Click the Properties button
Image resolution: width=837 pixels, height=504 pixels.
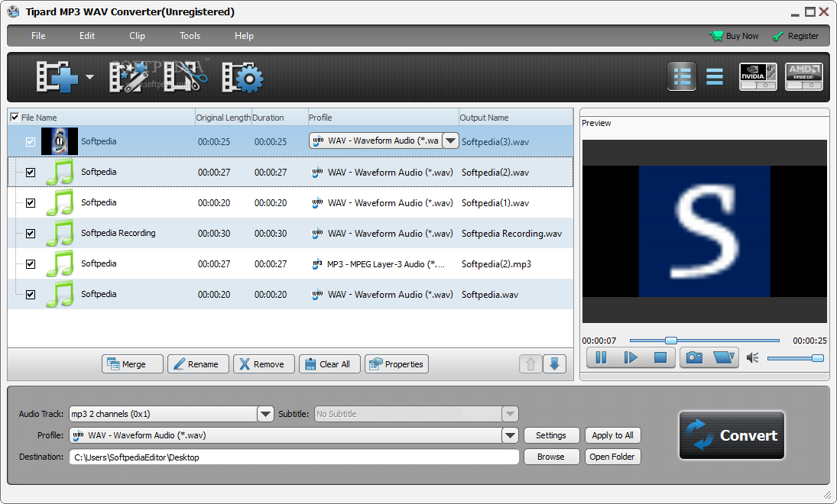pos(397,364)
